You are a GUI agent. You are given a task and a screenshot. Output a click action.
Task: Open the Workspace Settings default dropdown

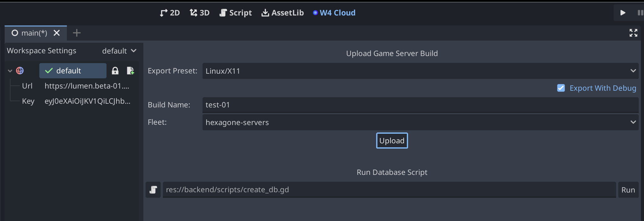point(119,51)
